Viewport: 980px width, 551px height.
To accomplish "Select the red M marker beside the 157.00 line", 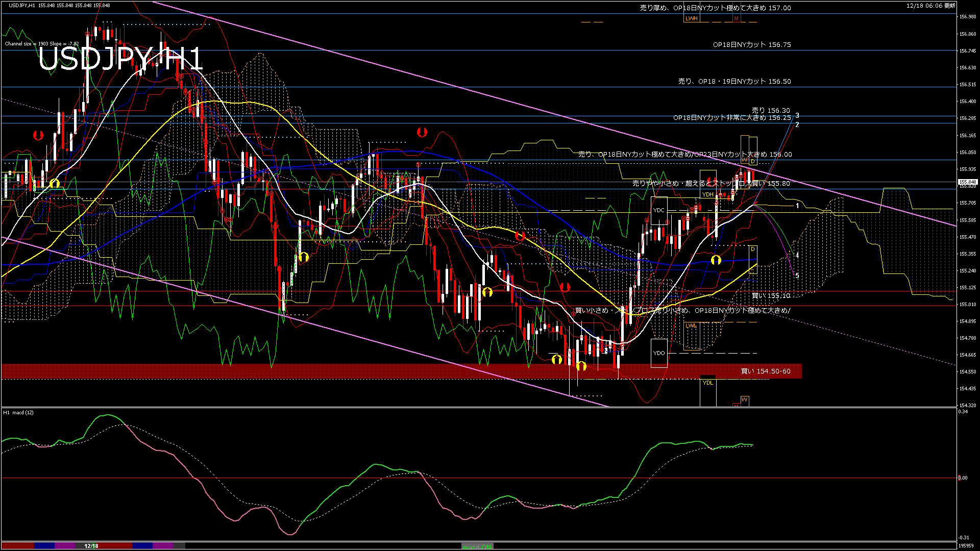I will click(x=736, y=18).
